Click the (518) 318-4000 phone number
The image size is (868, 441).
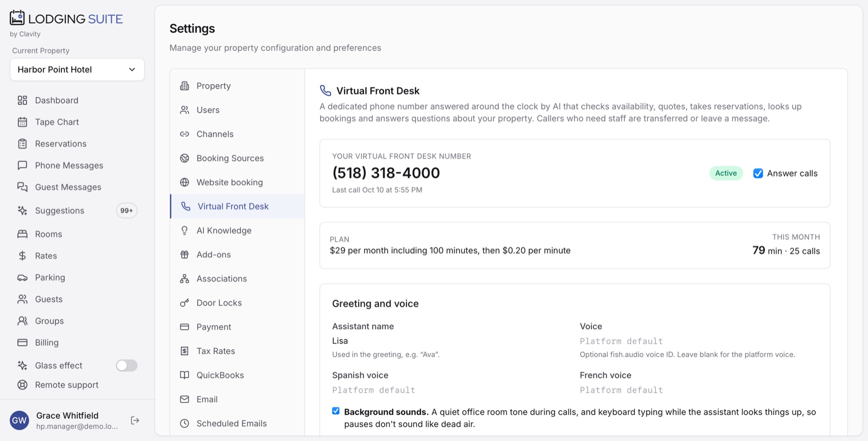386,173
